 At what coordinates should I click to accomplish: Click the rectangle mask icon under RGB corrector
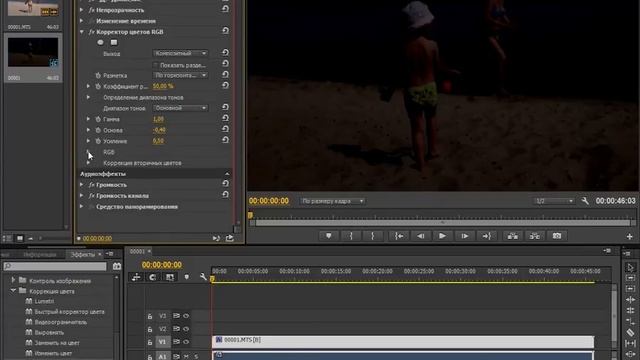114,42
